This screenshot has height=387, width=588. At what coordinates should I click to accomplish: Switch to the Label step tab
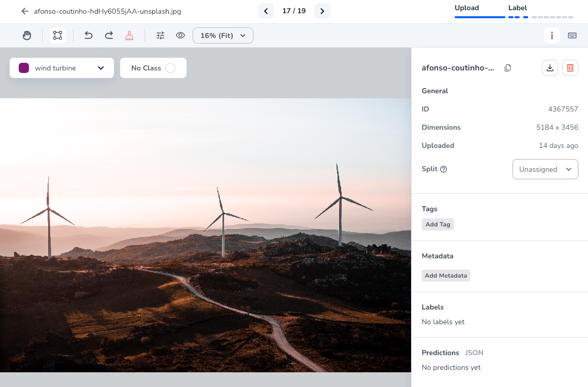click(x=518, y=8)
